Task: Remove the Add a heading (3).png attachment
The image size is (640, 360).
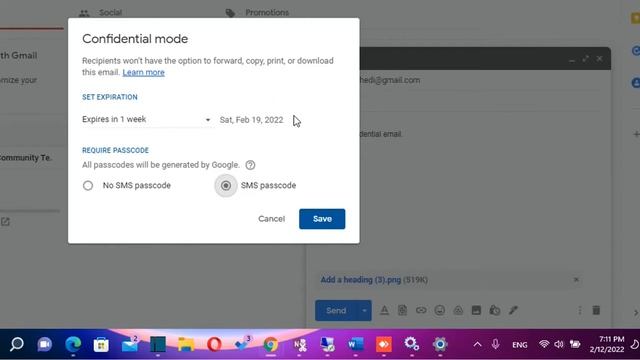Action: tap(576, 280)
